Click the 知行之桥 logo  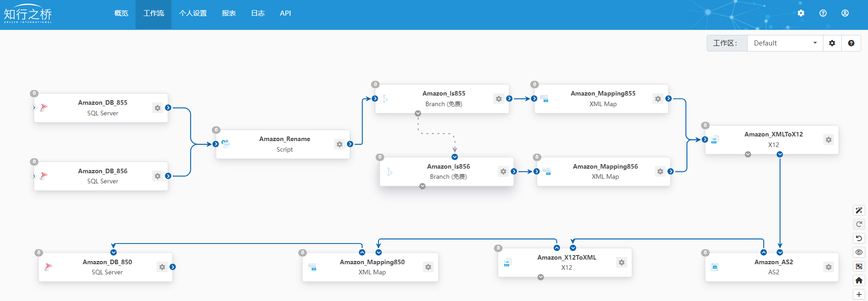pyautogui.click(x=28, y=14)
